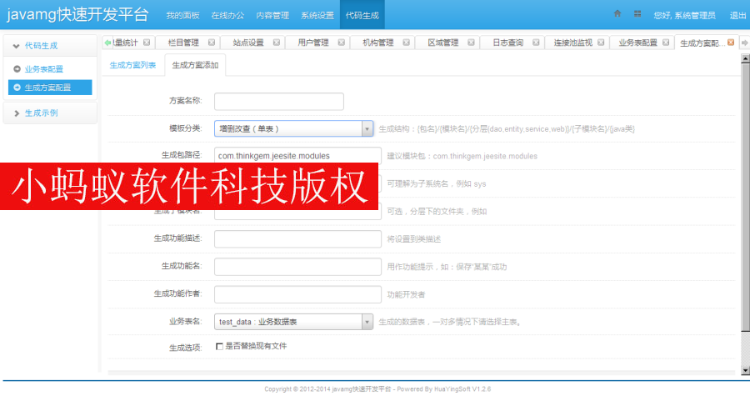This screenshot has height=396, width=750.
Task: Close the 机构管理 tab
Action: [x=406, y=43]
